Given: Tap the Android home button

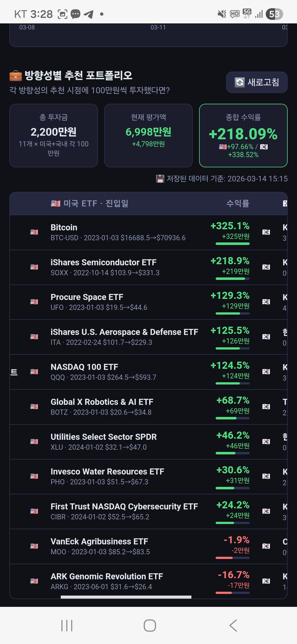Looking at the screenshot, I should click(x=150, y=626).
